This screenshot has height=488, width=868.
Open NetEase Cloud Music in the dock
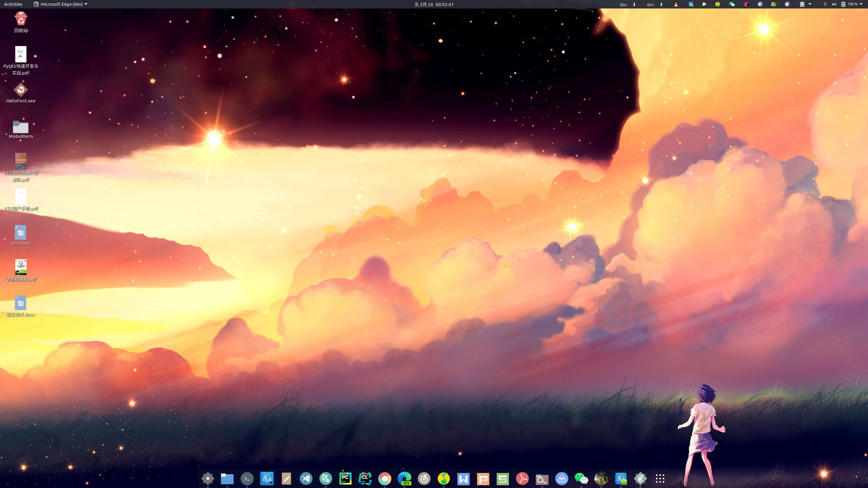424,479
